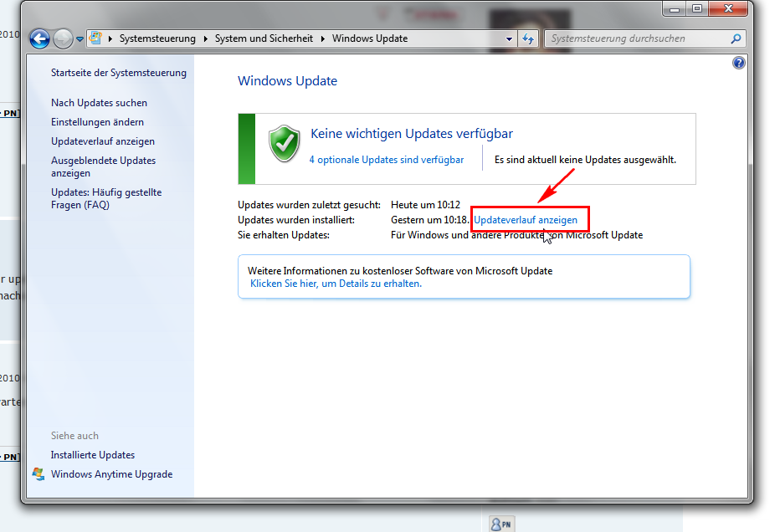Click Updateverlauf anzeigen next to install time

pyautogui.click(x=526, y=220)
